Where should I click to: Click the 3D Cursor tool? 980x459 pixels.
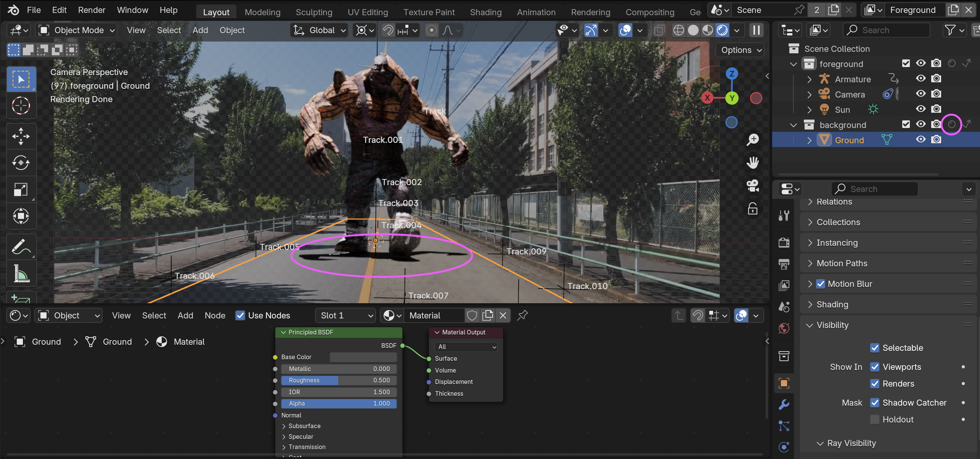tap(21, 106)
